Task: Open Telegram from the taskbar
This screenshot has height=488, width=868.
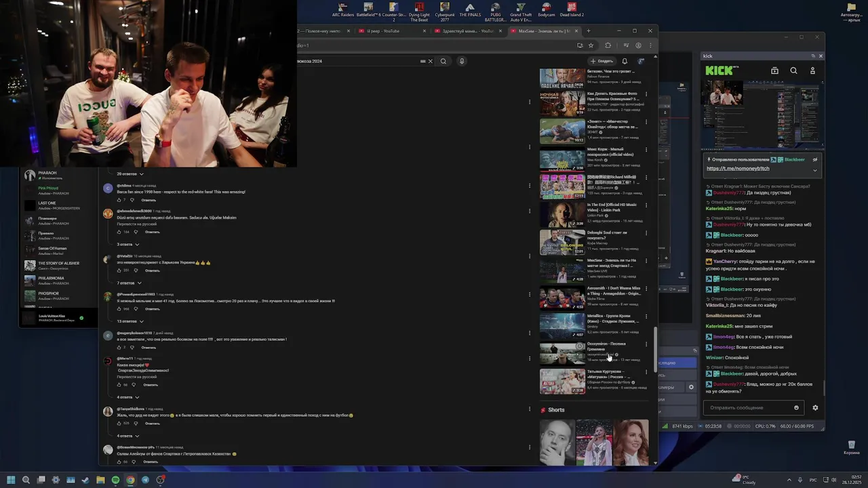Action: pyautogui.click(x=145, y=480)
